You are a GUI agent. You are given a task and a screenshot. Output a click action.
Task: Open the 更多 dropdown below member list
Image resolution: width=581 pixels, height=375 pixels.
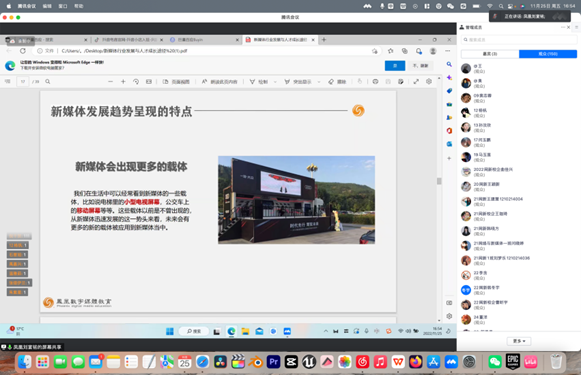[x=519, y=341]
